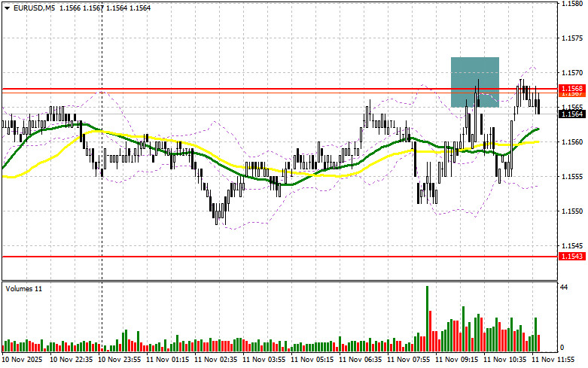The width and height of the screenshot is (588, 368).
Task: Click the 1.1564 current price label
Action: click(572, 114)
